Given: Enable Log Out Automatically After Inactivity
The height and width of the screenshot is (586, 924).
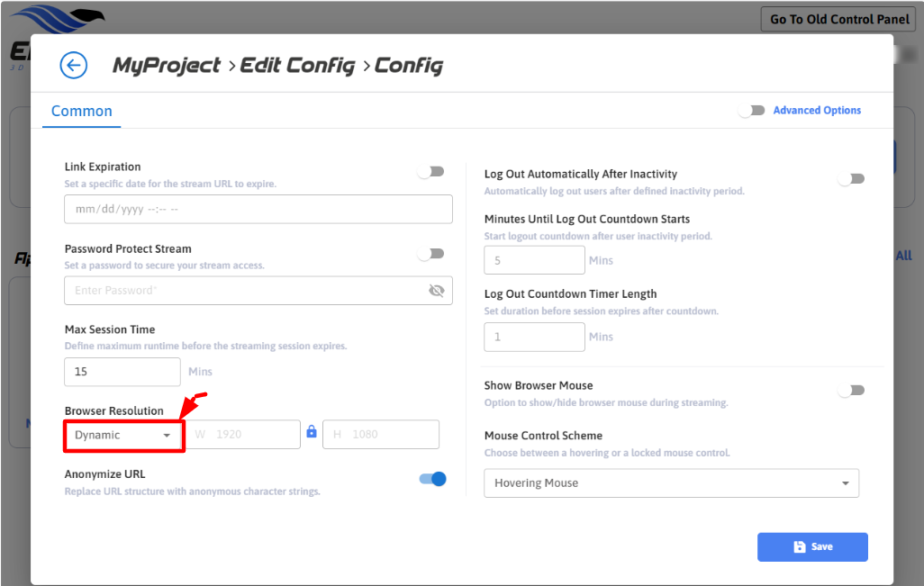Looking at the screenshot, I should [x=851, y=178].
